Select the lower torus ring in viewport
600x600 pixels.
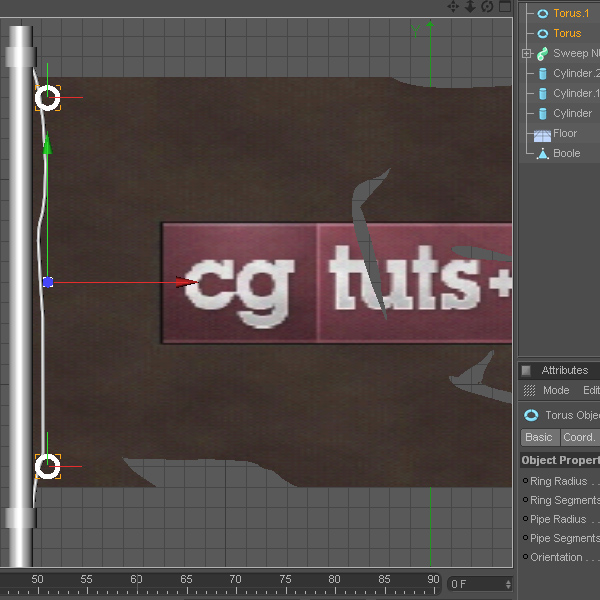click(x=48, y=466)
